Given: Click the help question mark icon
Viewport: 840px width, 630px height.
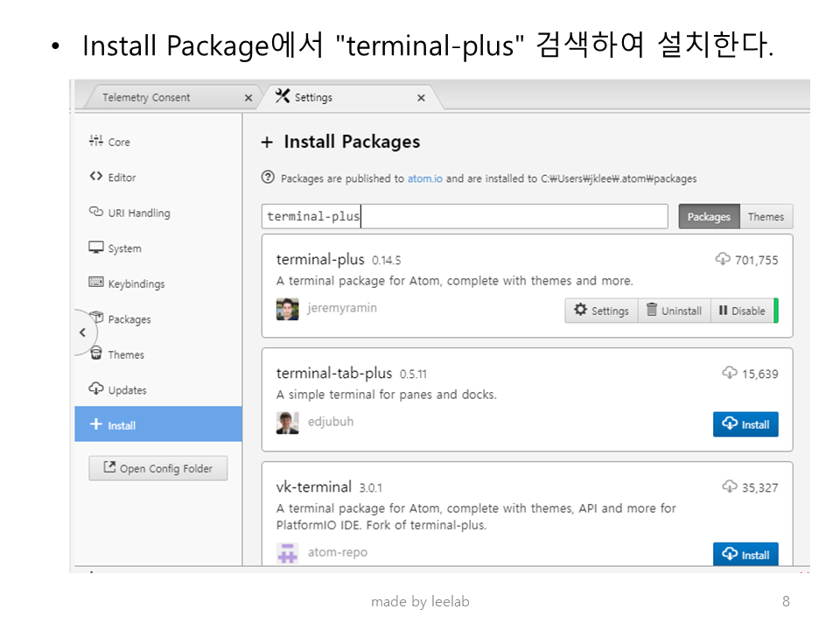Looking at the screenshot, I should pos(268,178).
